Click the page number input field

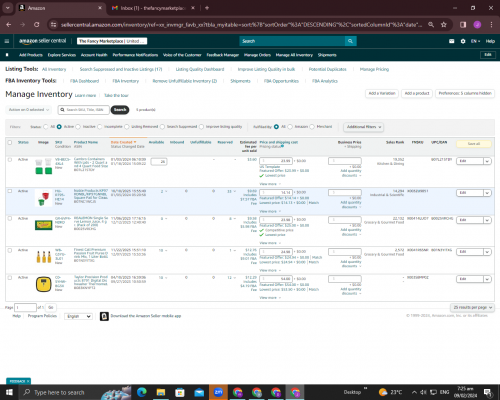25,307
